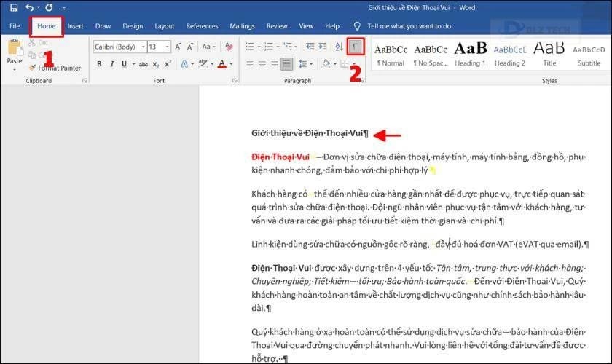Click the Increase Font Size icon

point(178,47)
